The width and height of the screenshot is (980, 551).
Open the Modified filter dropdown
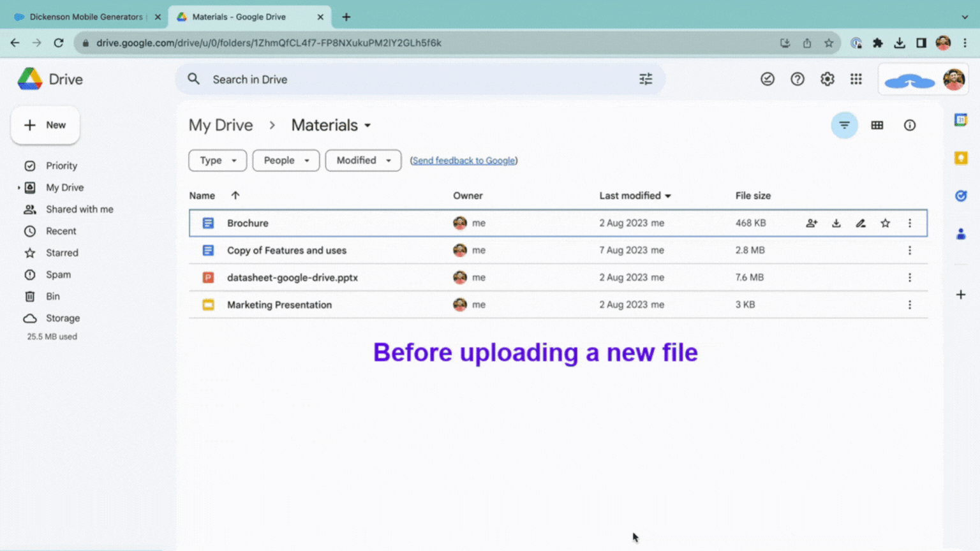point(362,160)
